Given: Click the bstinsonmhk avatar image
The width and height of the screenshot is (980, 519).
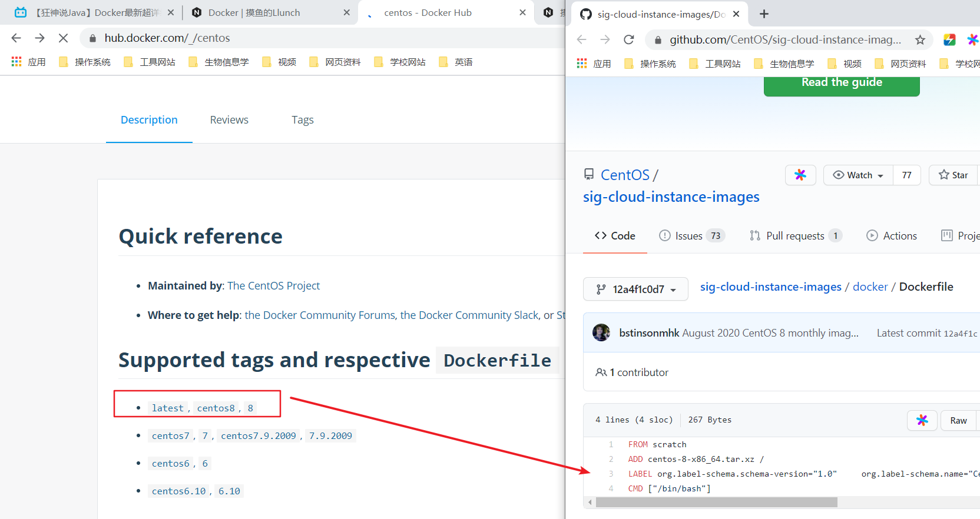Looking at the screenshot, I should tap(601, 332).
